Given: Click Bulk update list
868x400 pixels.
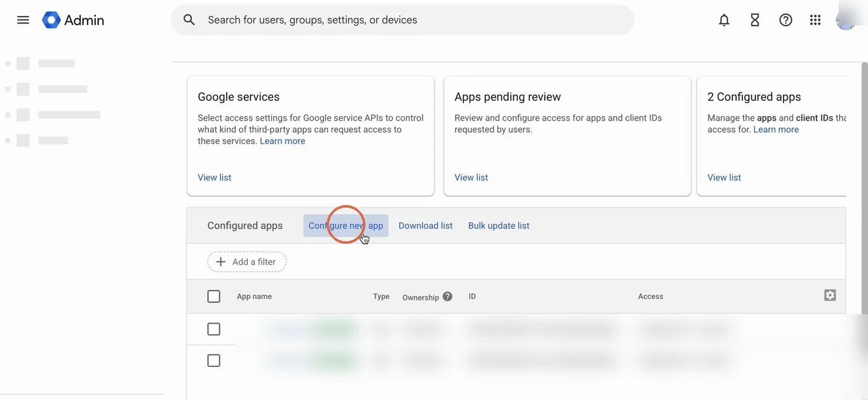Looking at the screenshot, I should coord(499,225).
